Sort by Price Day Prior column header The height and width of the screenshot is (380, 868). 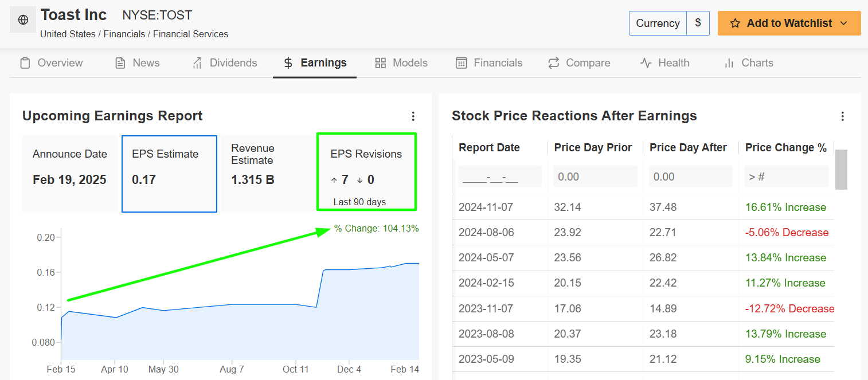tap(593, 148)
